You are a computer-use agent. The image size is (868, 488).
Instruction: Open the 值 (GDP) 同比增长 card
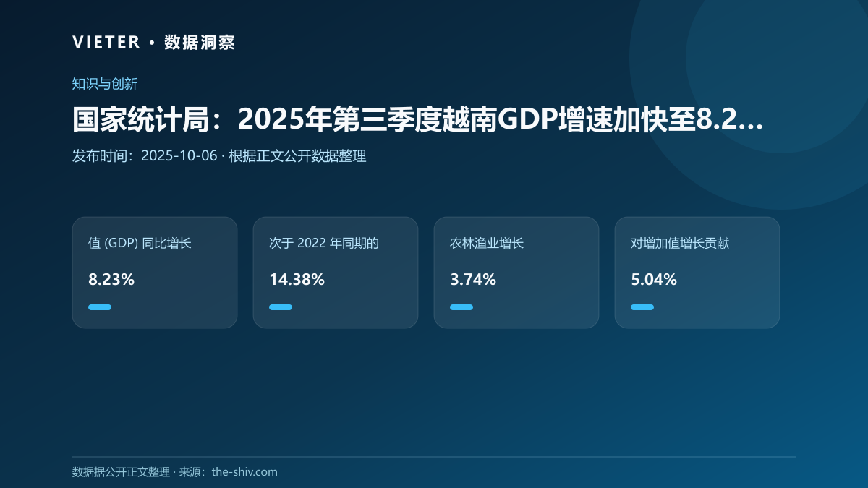click(x=155, y=273)
